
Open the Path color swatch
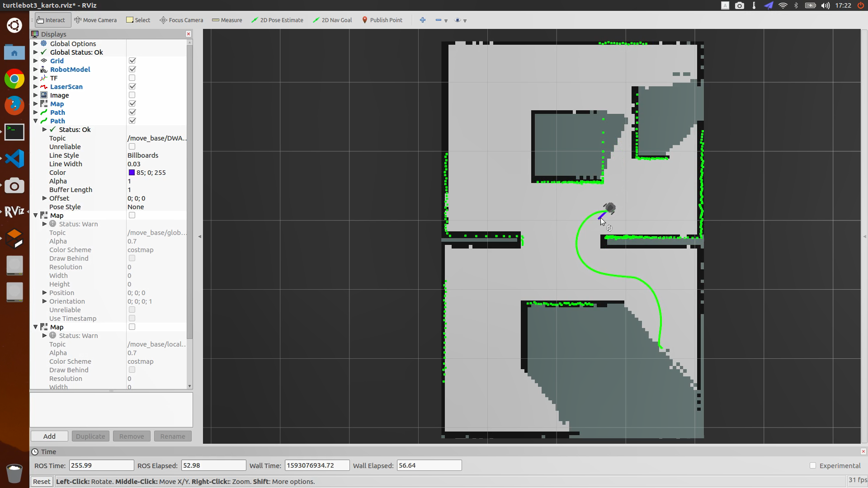tap(132, 173)
